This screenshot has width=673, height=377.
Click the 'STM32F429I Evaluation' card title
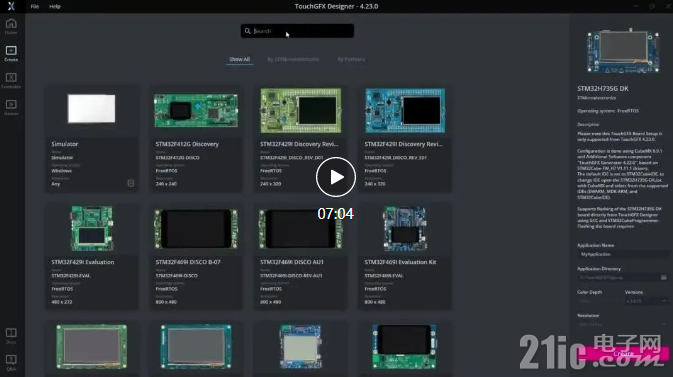tap(83, 262)
